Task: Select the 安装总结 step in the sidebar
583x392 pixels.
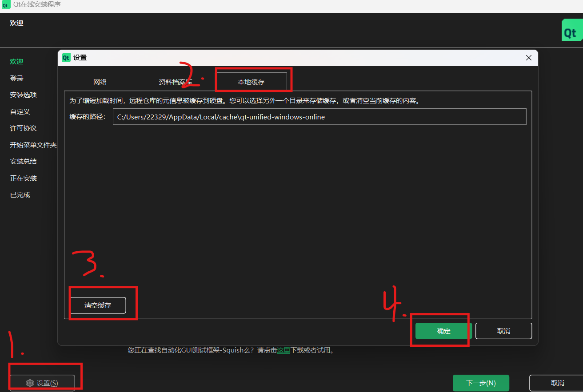Action: (24, 161)
